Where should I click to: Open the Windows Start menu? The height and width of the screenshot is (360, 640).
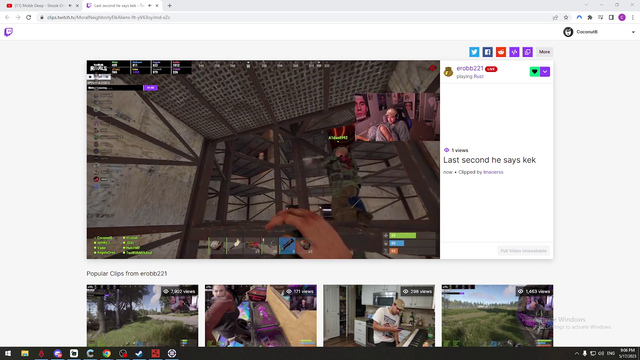(8, 353)
